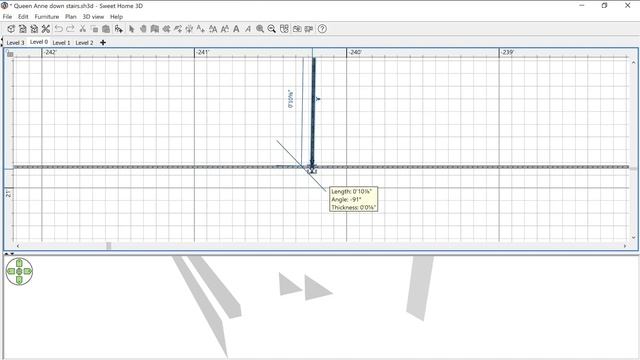Click the Add furniture to home icon
Screen dimensions: 640x360
click(118, 29)
